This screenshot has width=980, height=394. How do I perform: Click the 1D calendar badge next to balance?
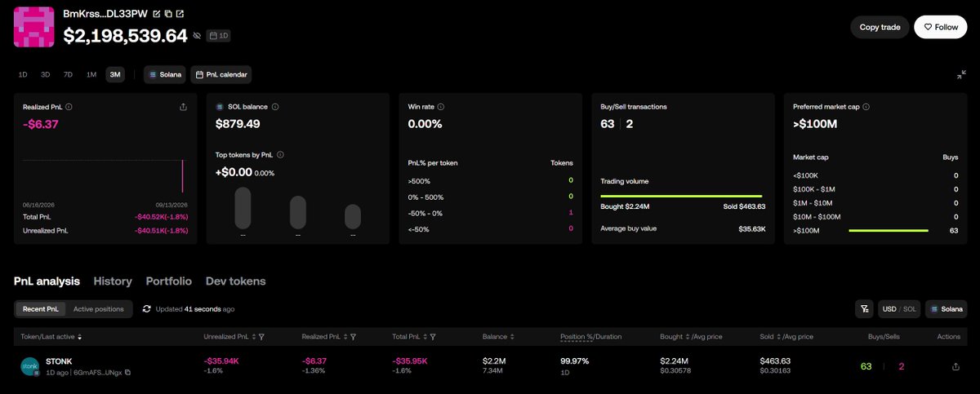pyautogui.click(x=218, y=36)
